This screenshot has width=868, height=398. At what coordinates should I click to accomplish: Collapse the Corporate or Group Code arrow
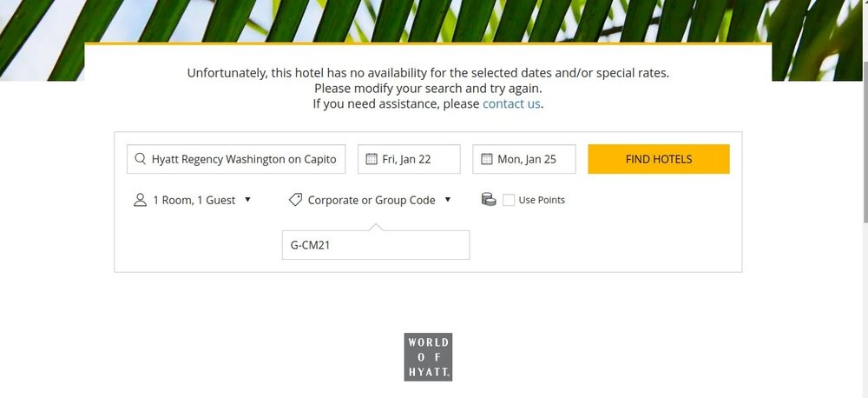click(x=448, y=199)
